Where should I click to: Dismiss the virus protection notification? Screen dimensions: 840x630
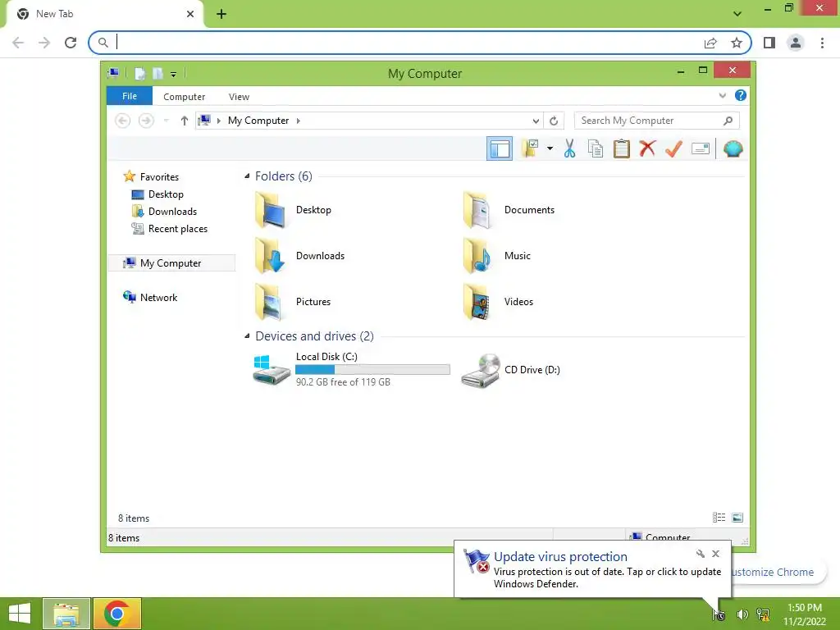(715, 554)
